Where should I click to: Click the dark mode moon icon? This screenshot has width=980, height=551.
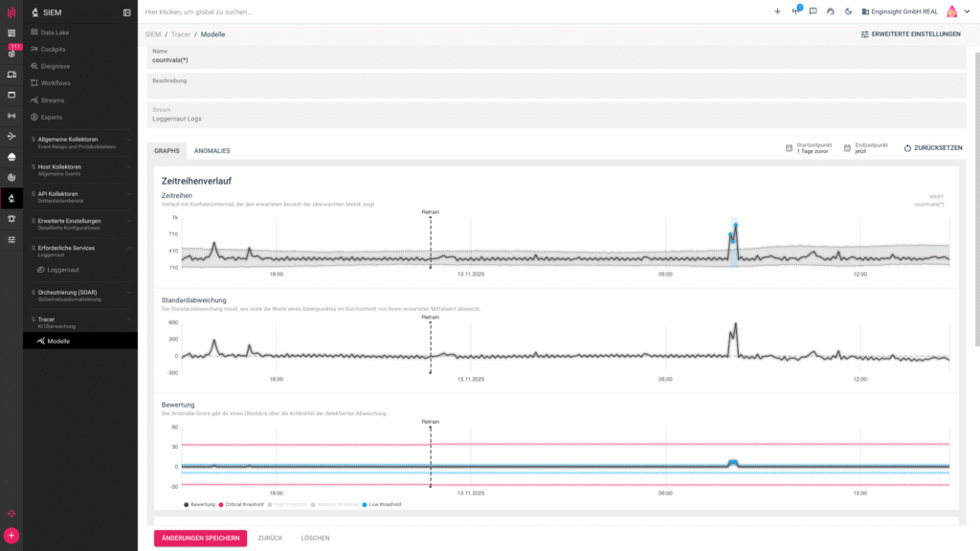pyautogui.click(x=848, y=11)
